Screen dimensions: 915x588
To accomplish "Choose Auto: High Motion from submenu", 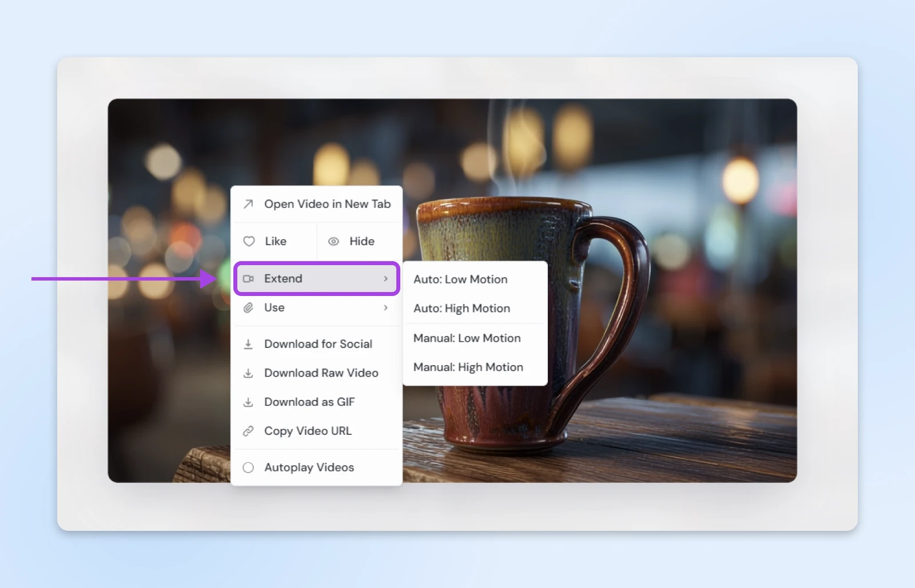I will point(462,309).
